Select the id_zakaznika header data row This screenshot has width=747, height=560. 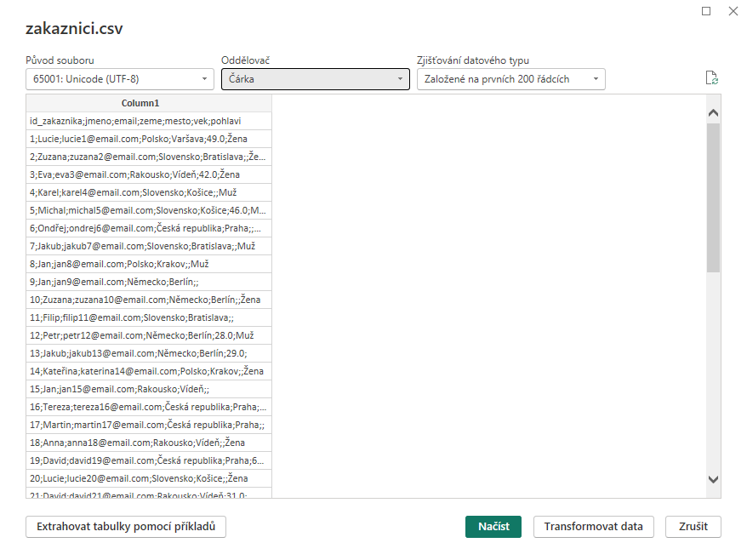coord(149,121)
